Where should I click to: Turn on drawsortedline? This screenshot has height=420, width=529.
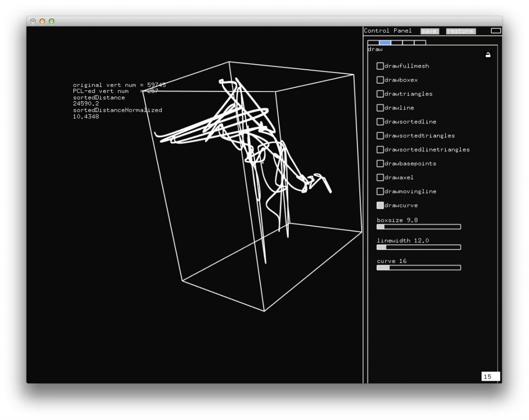pyautogui.click(x=380, y=122)
